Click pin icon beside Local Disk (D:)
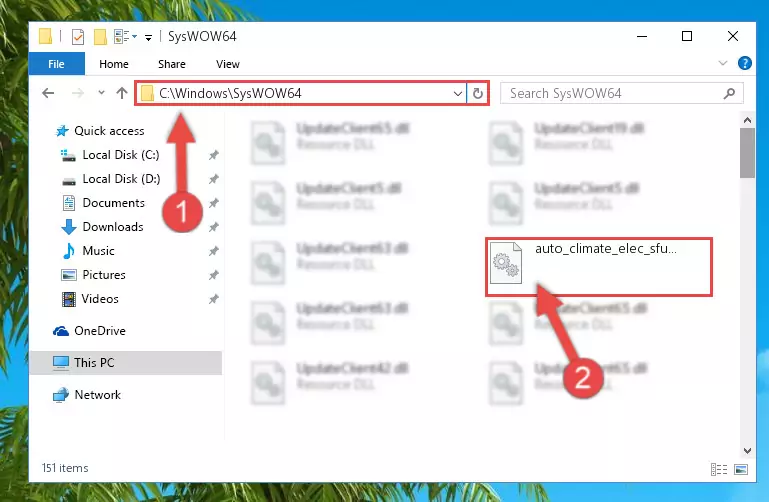769x502 pixels. (x=213, y=179)
